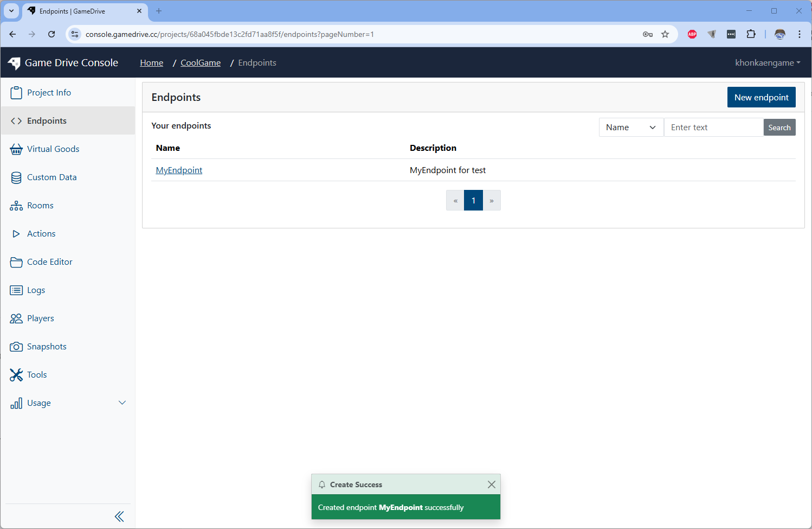Image resolution: width=812 pixels, height=529 pixels.
Task: Collapse the sidebar with double-arrow control
Action: (x=119, y=516)
